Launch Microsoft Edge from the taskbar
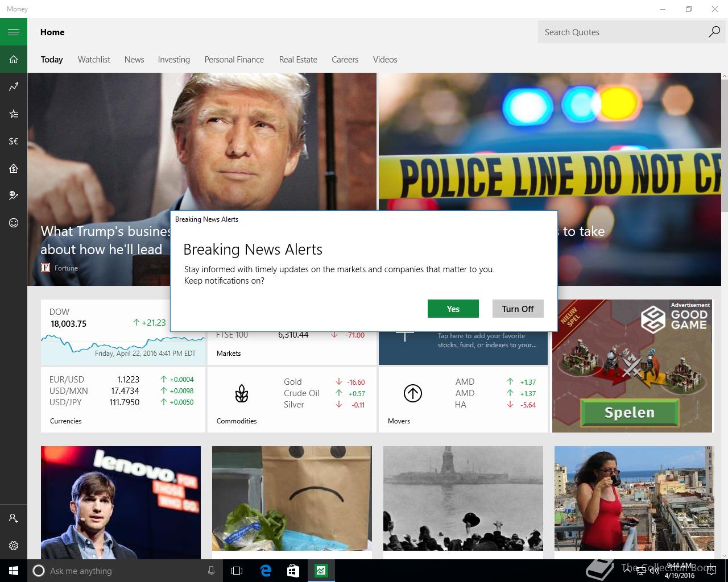728x582 pixels. (266, 571)
